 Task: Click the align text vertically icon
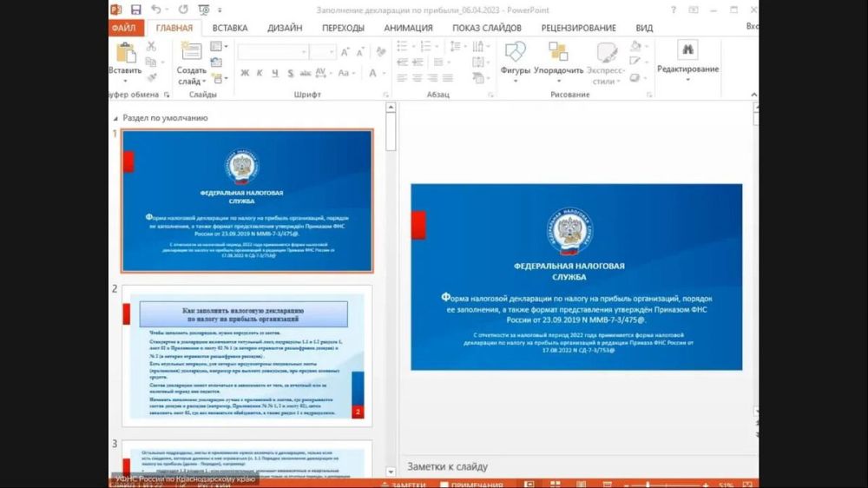tap(478, 62)
